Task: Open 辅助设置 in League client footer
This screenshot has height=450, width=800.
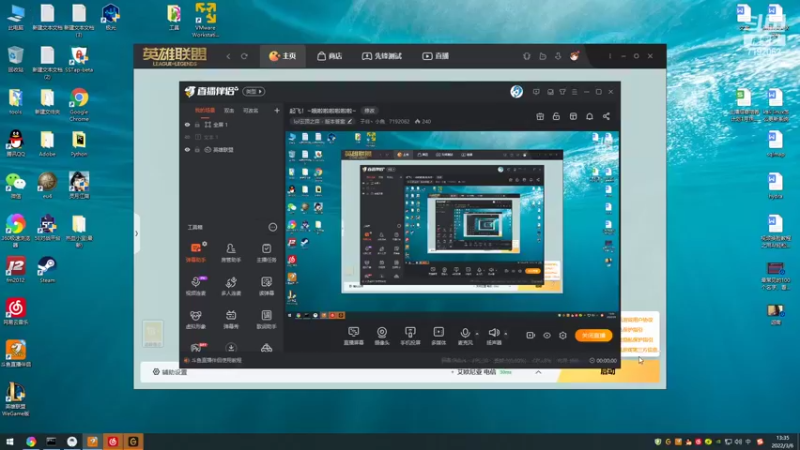Action: tap(170, 372)
